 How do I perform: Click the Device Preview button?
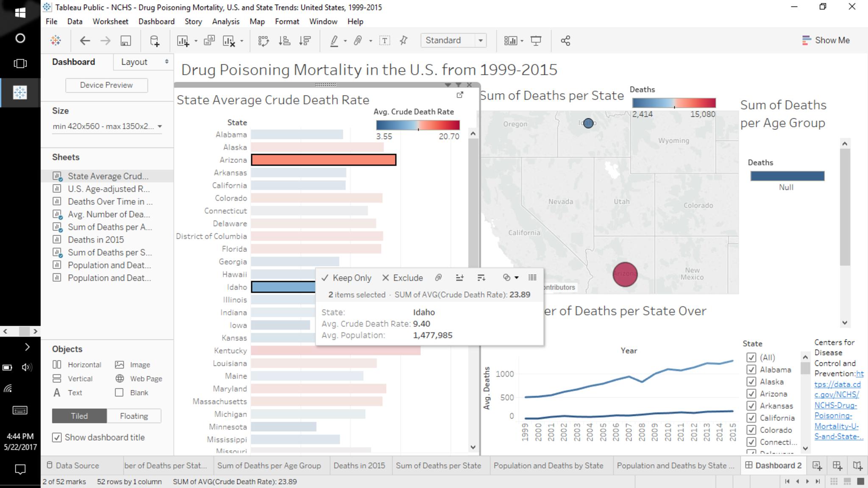[106, 85]
